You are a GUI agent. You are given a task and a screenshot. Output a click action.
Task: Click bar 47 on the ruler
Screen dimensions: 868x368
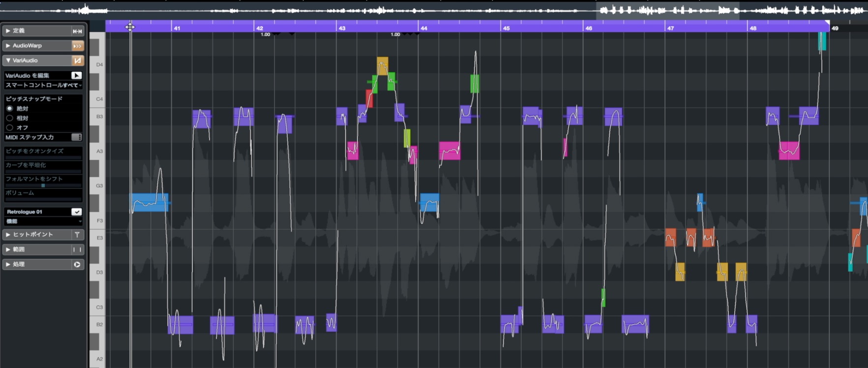click(x=671, y=29)
